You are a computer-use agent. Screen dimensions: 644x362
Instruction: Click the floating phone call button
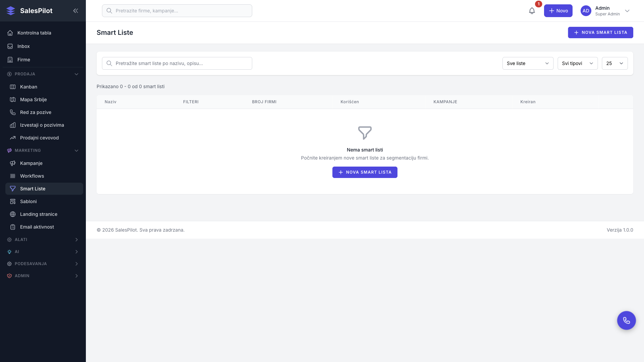tap(626, 320)
